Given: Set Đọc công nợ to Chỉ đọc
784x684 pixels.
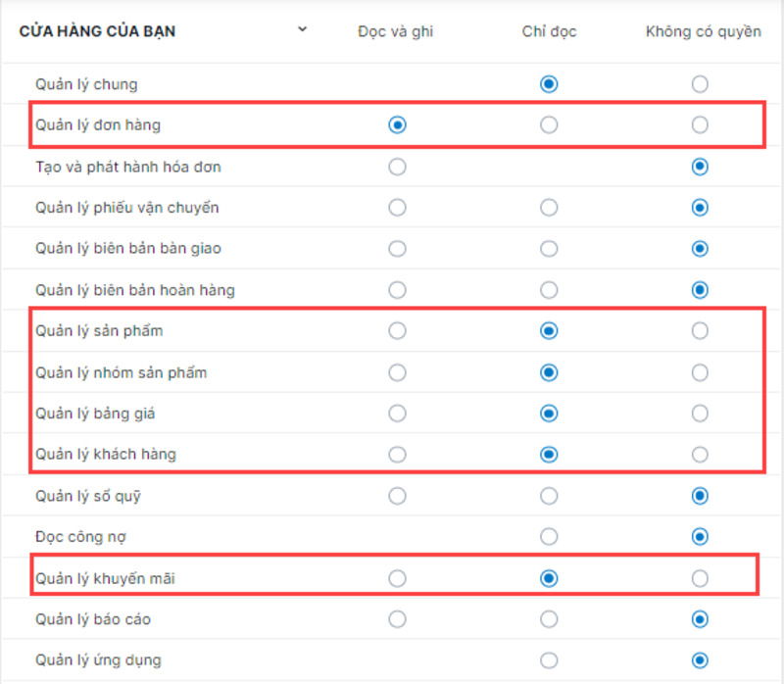Looking at the screenshot, I should (x=551, y=536).
